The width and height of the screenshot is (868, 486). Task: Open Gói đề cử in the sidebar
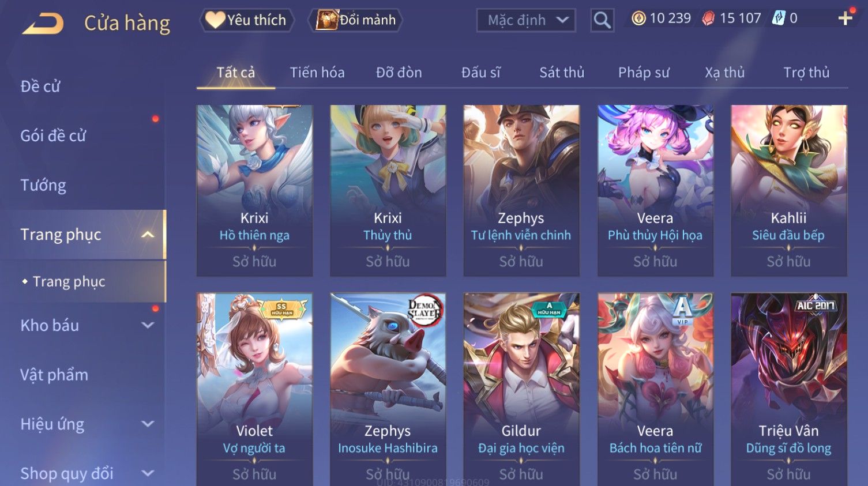(x=53, y=135)
